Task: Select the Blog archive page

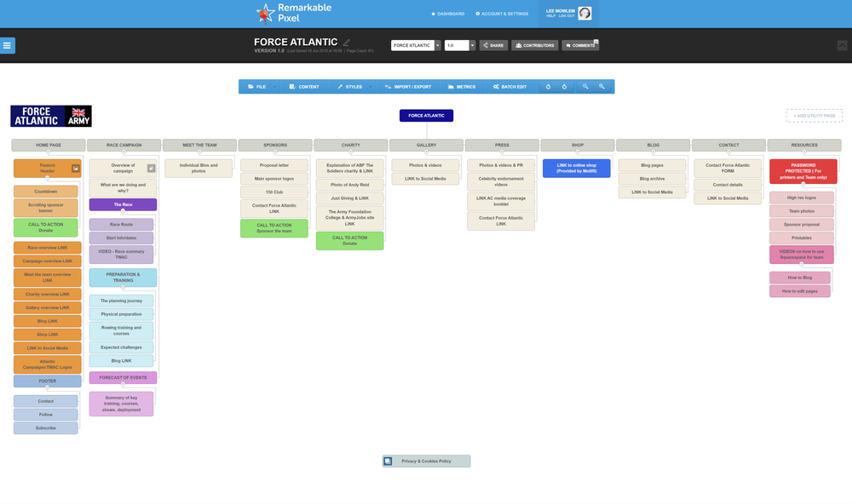Action: (652, 179)
